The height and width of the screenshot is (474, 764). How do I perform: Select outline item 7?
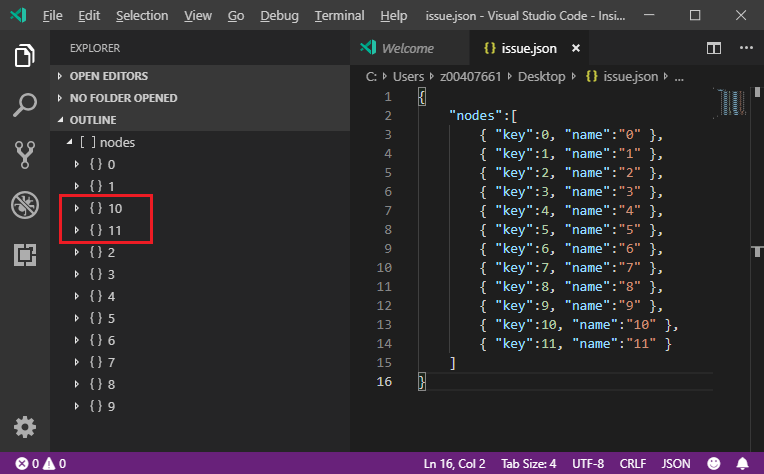[x=200, y=362]
